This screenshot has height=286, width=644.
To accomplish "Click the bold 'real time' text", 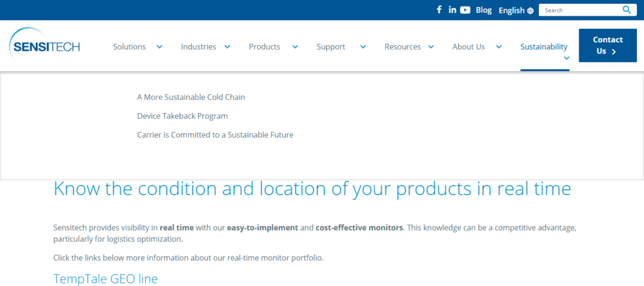I will 177,228.
